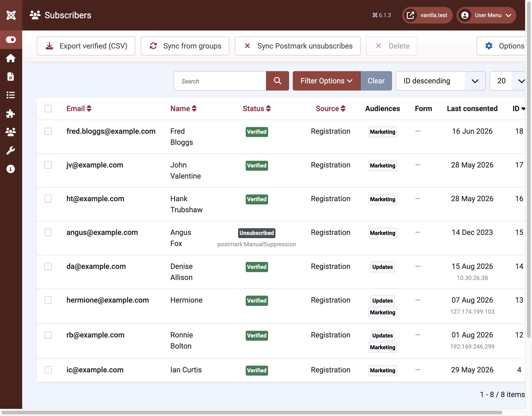The image size is (532, 416).
Task: Select hermione@example.com row checkbox
Action: [x=48, y=300]
